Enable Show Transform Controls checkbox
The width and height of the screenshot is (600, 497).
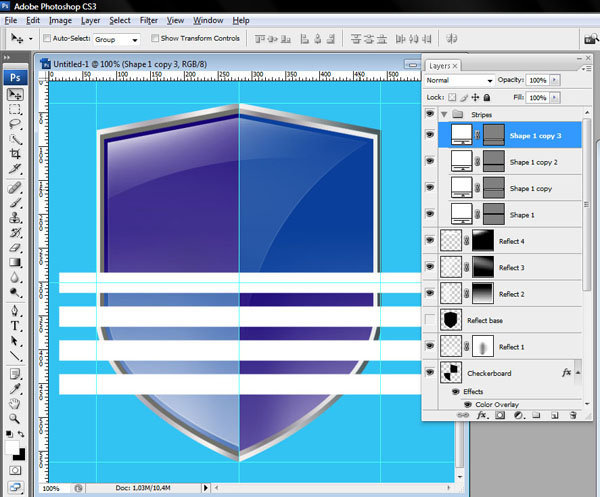155,38
